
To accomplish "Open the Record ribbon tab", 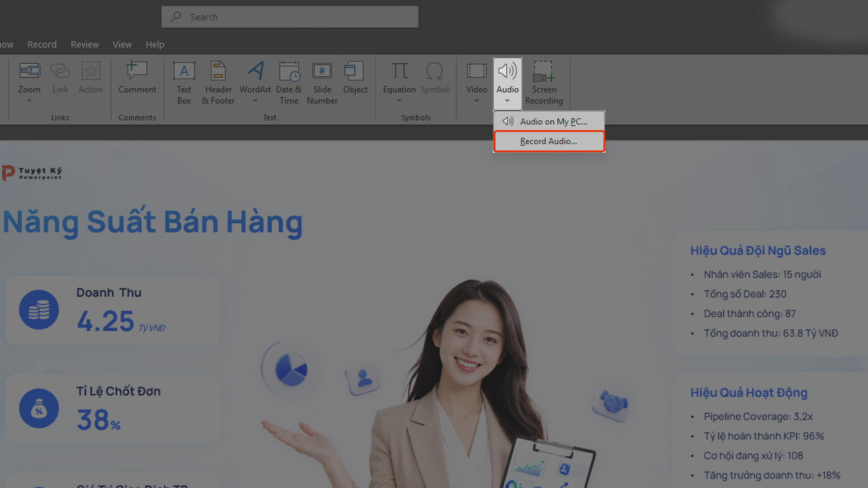I will click(42, 44).
